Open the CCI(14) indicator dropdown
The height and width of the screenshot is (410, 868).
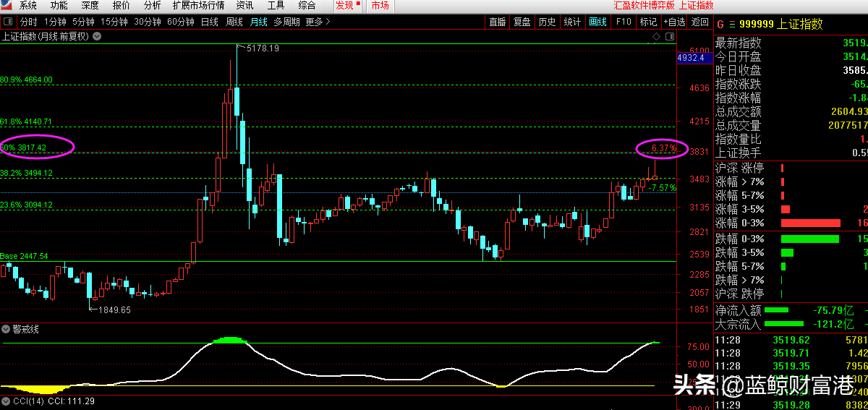tap(6, 401)
